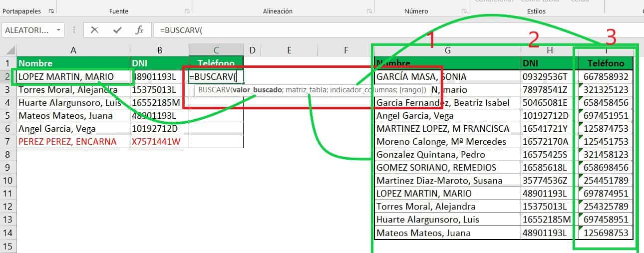The image size is (644, 253).
Task: Select cell H2 with 09329536T
Action: click(550, 76)
